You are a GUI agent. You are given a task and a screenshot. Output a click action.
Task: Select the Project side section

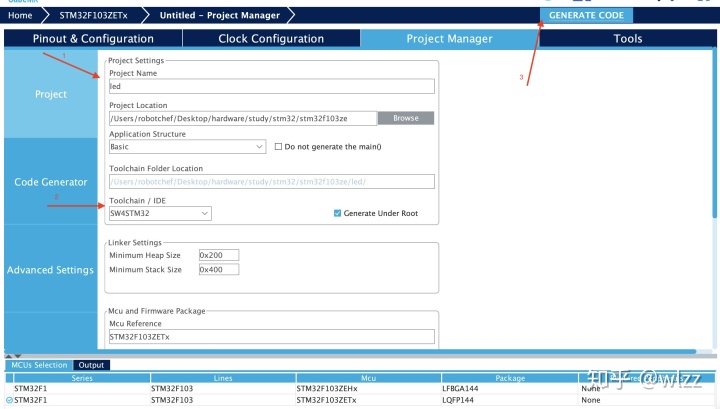click(x=51, y=94)
